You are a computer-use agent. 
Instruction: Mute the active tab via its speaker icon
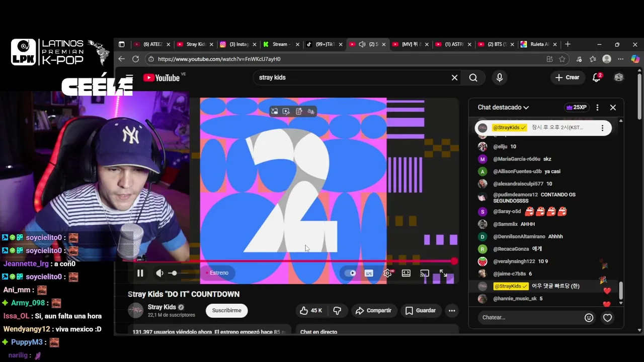point(362,44)
